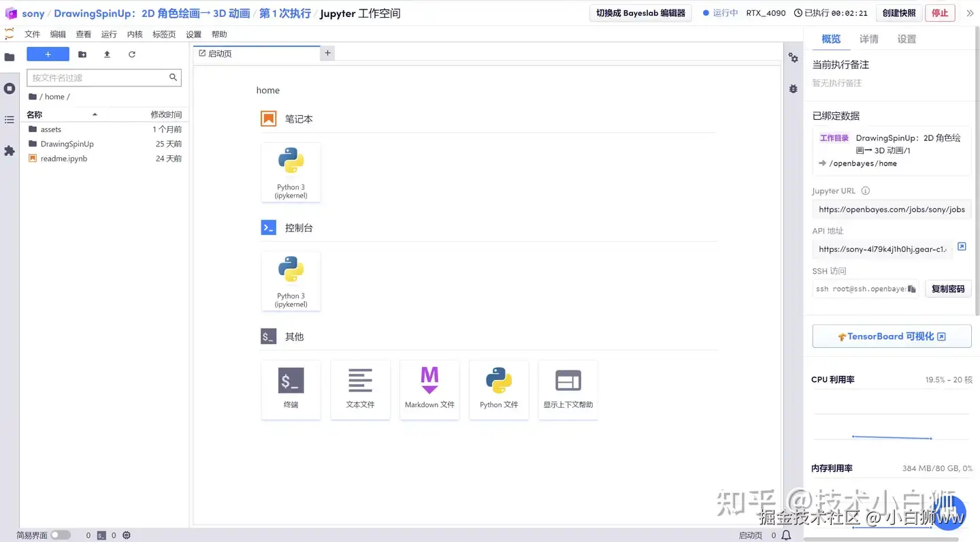
Task: Open the property inspector gear icon
Action: pyautogui.click(x=794, y=58)
